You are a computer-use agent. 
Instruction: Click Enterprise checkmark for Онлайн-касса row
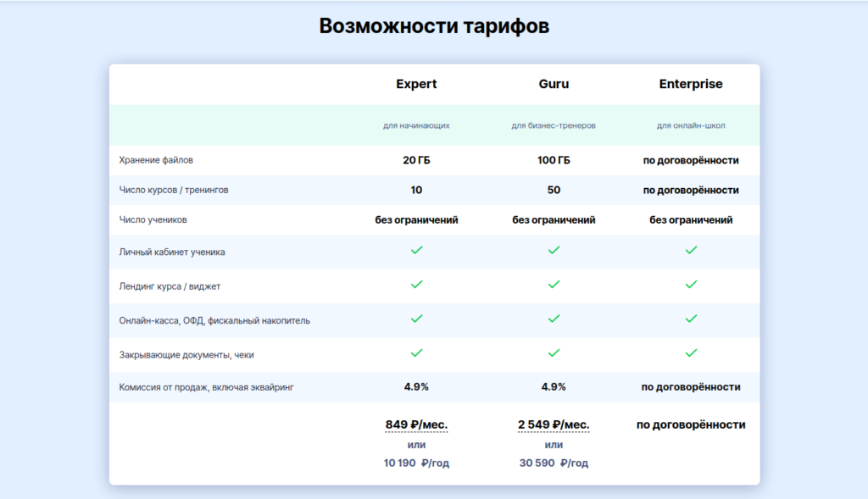coord(691,319)
